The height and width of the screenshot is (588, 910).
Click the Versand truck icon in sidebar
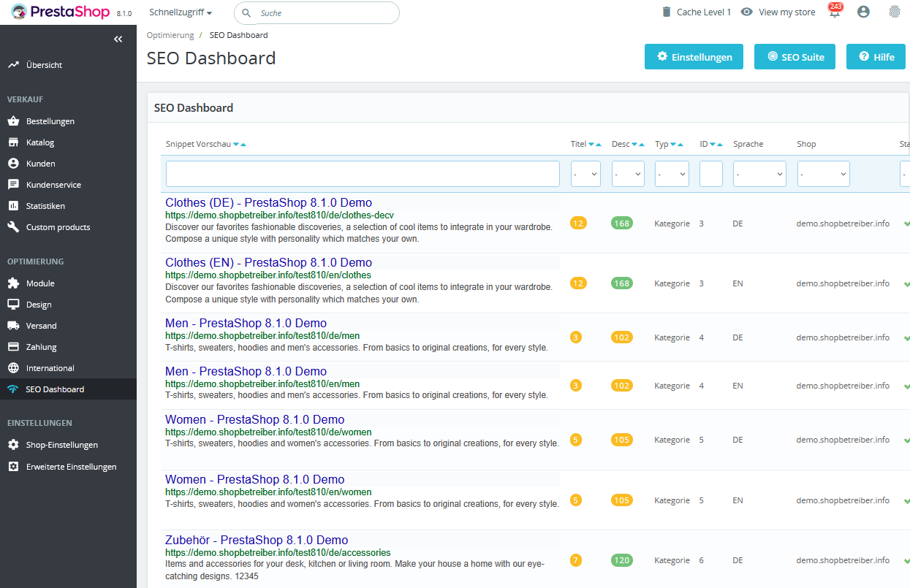coord(13,326)
